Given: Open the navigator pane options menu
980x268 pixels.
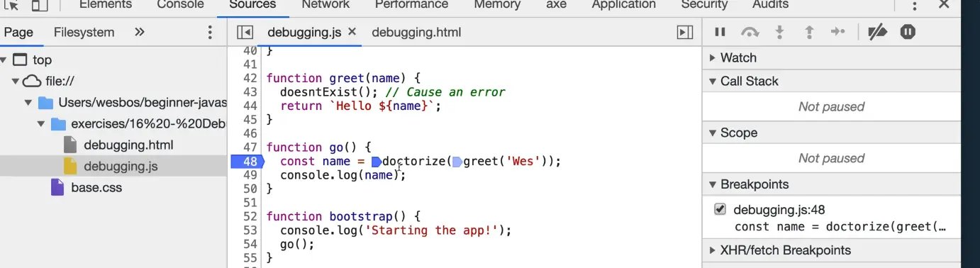Looking at the screenshot, I should point(209,32).
